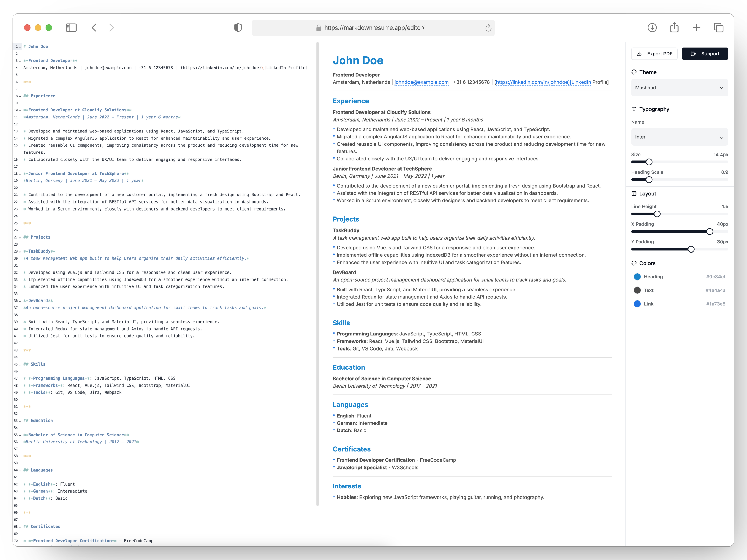747x560 pixels.
Task: Toggle the browser sidebar icon
Action: pos(71,28)
